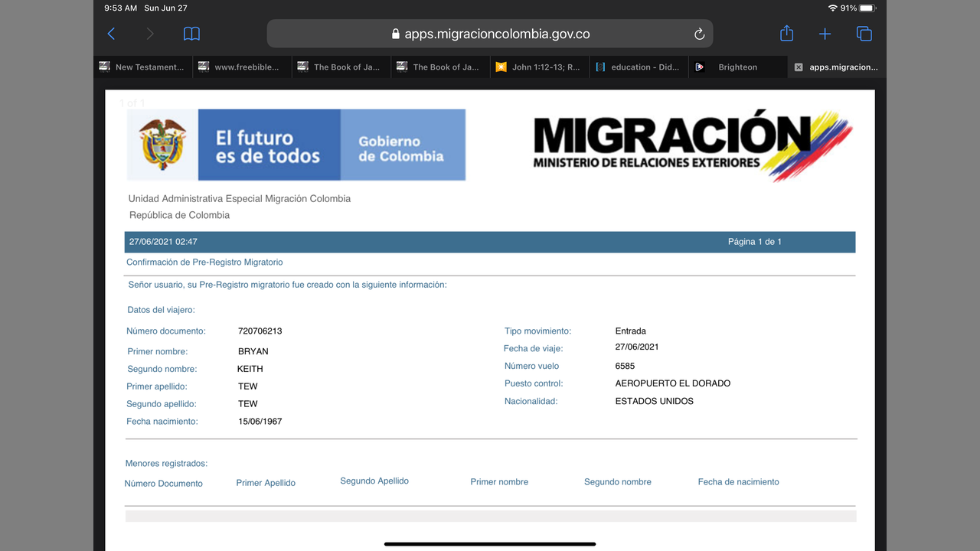The image size is (980, 551).
Task: Show the all-tabs overview icon
Action: pos(864,34)
